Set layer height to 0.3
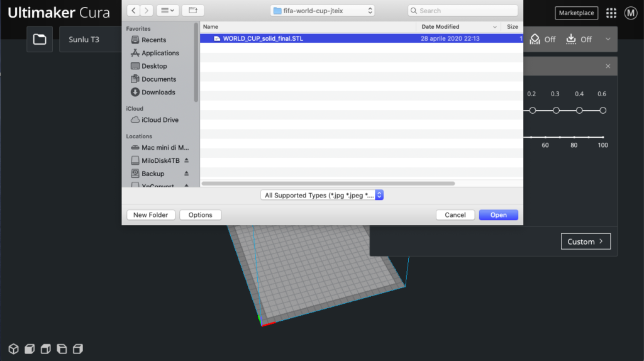 tap(556, 111)
